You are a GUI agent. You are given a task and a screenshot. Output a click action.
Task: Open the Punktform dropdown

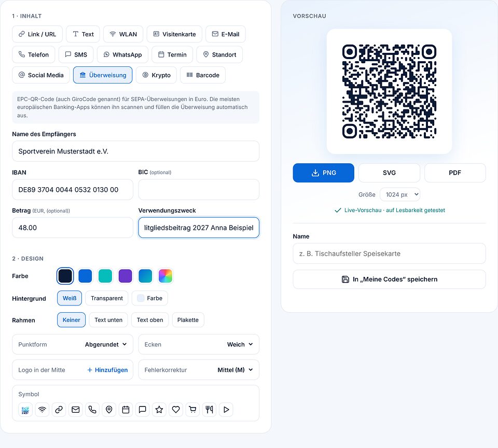click(x=73, y=344)
